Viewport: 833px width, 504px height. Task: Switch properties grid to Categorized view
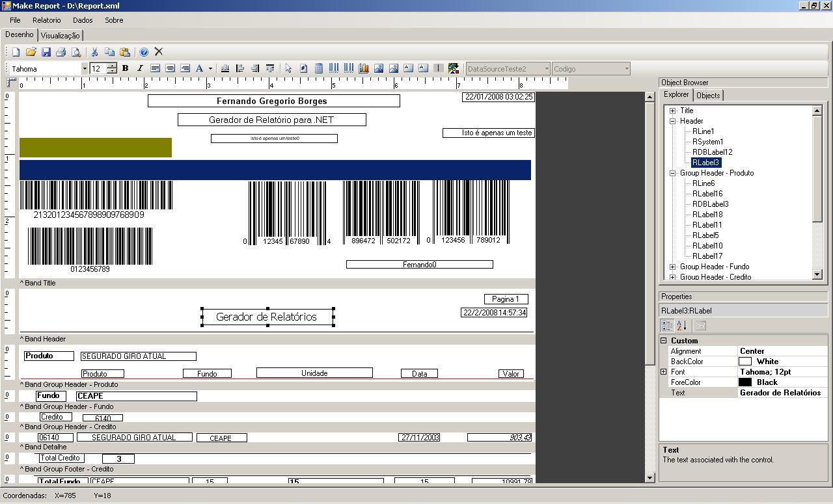click(x=667, y=326)
